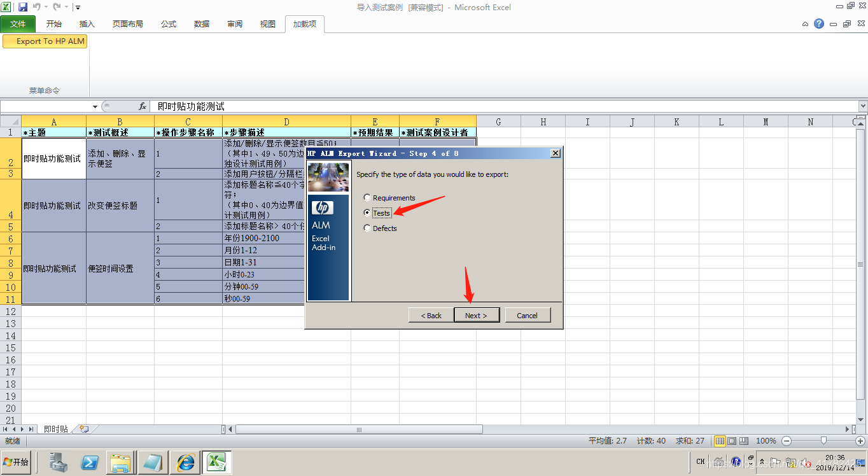This screenshot has width=868, height=476.
Task: Switch to the 审阅 (Review) ribbon tab
Action: coord(235,24)
